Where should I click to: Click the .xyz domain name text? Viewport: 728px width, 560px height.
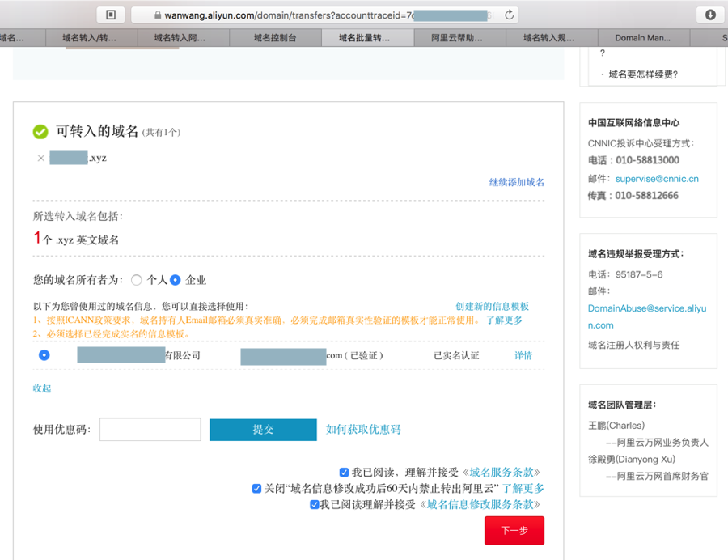78,158
